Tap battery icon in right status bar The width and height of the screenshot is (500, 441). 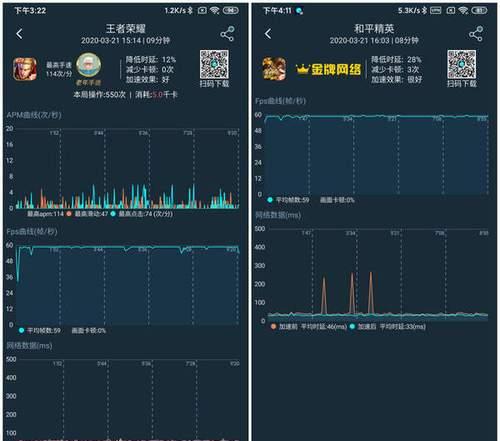click(x=479, y=10)
